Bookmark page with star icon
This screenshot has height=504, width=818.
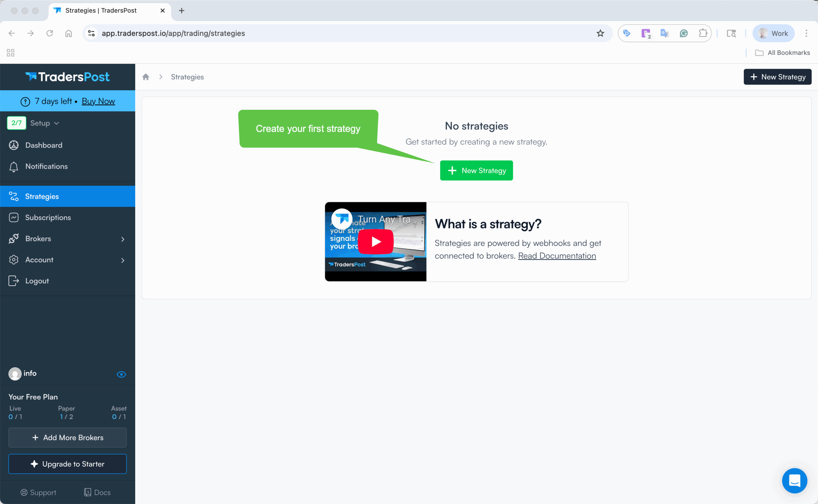tap(600, 33)
